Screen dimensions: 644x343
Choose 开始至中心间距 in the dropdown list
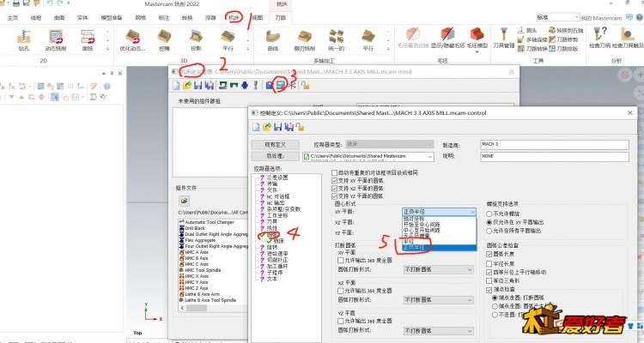[439, 225]
